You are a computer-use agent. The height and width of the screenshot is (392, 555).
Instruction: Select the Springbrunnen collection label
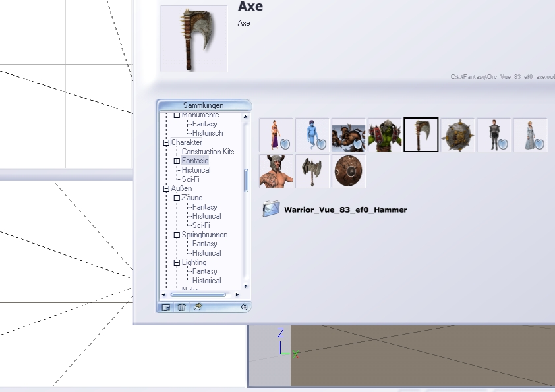pos(204,235)
